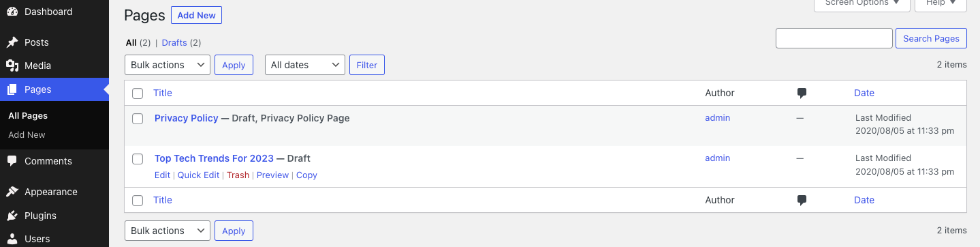Open the Appearance paintbrush icon
The image size is (980, 247).
[x=12, y=192]
